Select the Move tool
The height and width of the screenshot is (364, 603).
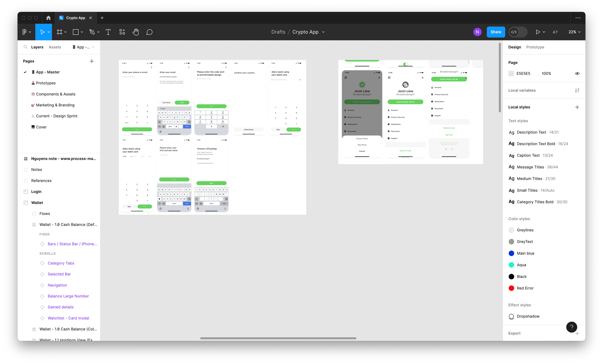pos(42,32)
